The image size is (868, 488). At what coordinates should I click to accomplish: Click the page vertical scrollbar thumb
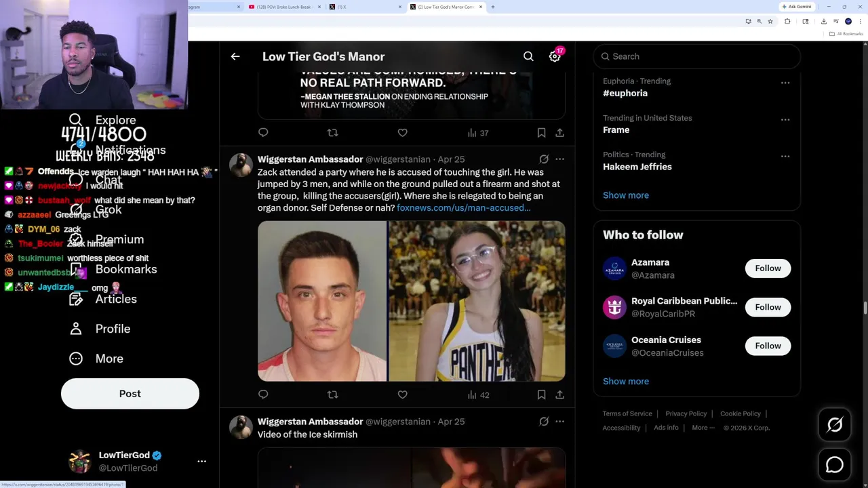tap(865, 308)
